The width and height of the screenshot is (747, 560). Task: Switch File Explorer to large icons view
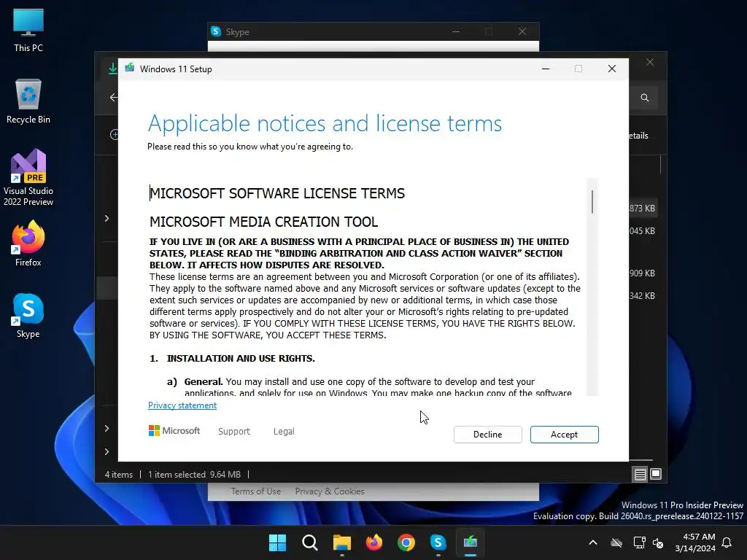tap(656, 474)
